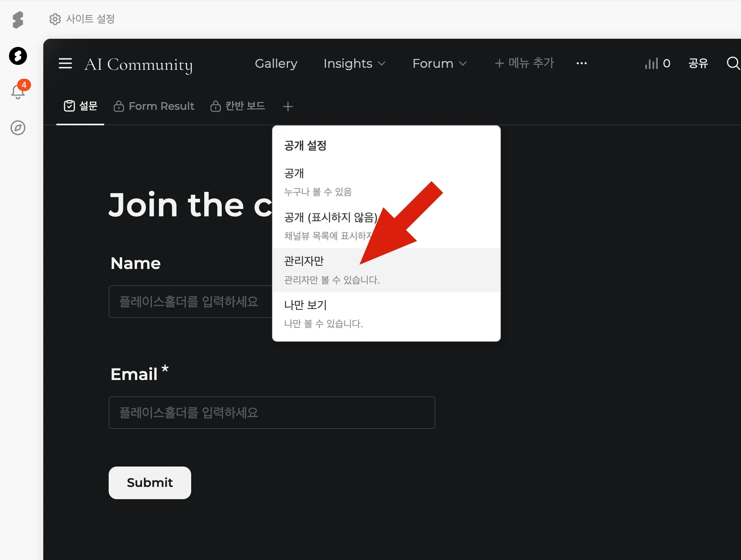Open the notifications bell with badge 4
The image size is (741, 560).
(x=18, y=91)
